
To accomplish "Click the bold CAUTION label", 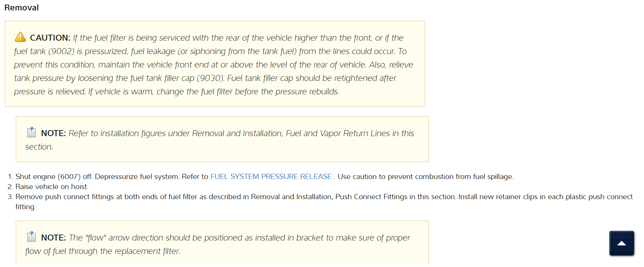I will pyautogui.click(x=50, y=38).
